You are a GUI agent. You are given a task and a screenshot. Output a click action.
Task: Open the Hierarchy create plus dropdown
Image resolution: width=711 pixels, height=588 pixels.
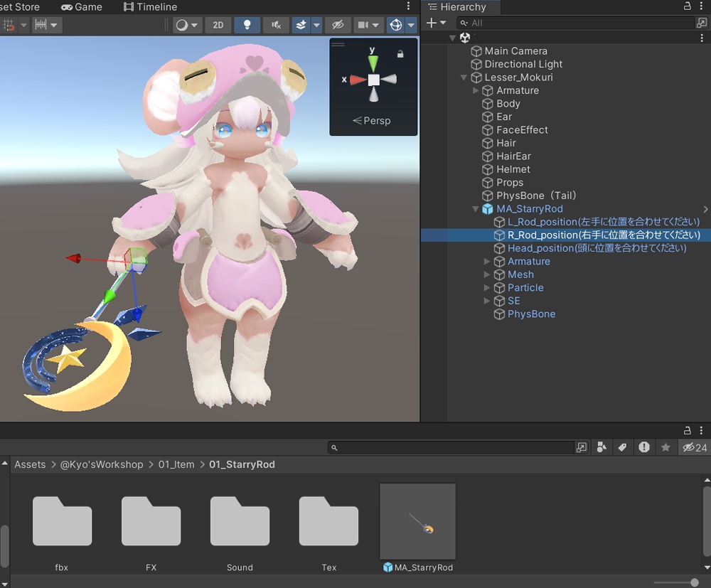(437, 23)
